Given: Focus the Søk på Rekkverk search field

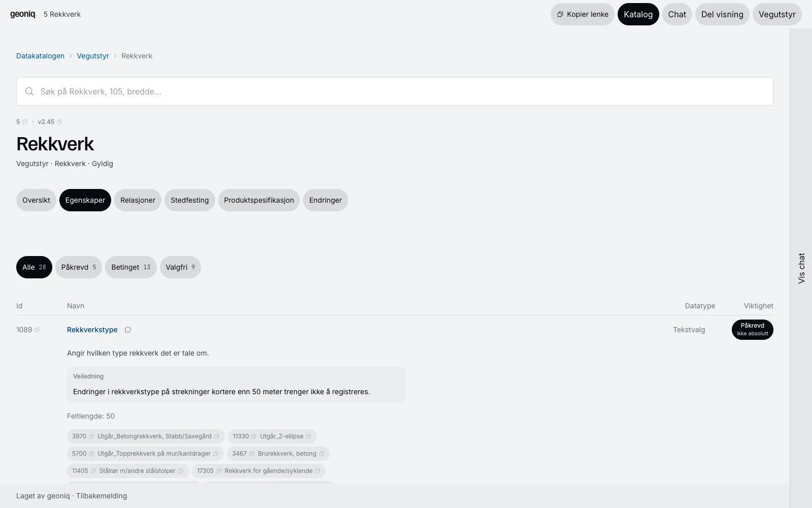Looking at the screenshot, I should point(395,91).
